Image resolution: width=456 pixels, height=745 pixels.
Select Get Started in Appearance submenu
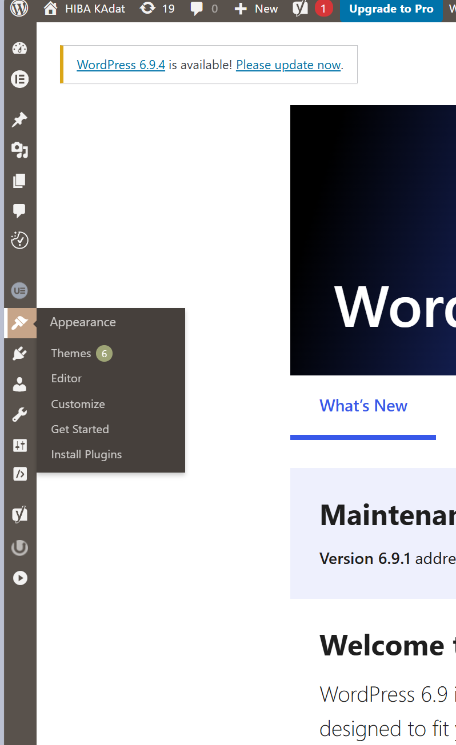(80, 429)
